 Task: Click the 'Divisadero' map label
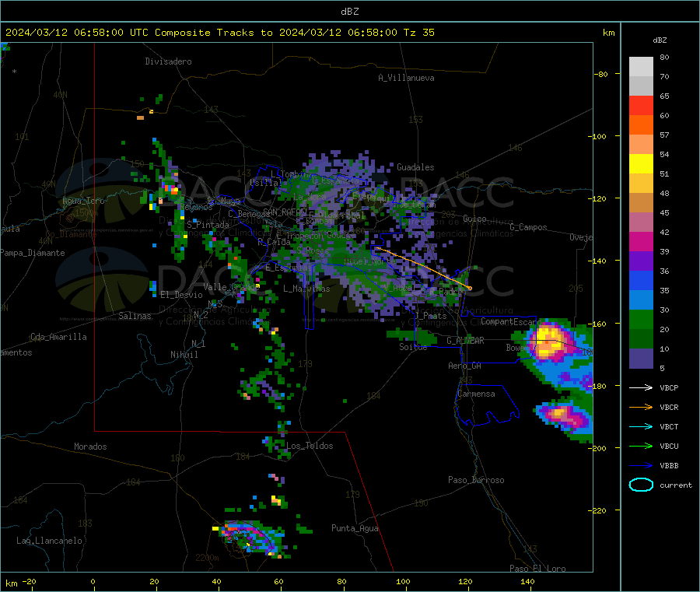point(168,61)
